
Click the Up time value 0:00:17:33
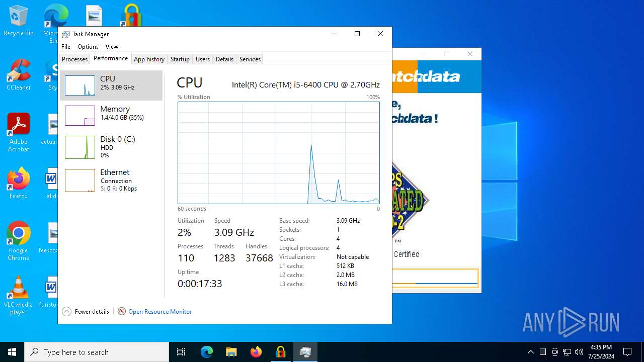(200, 284)
